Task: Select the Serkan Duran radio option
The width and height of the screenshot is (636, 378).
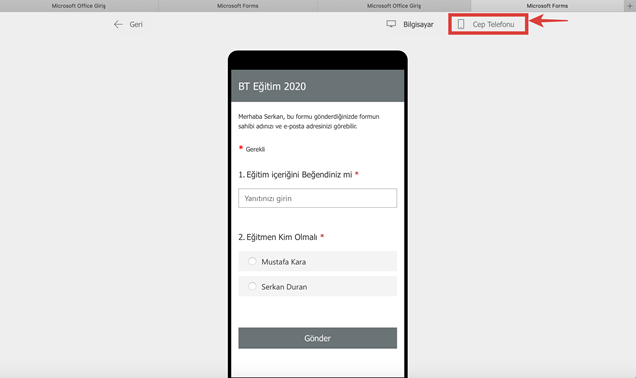Action: 318,286
